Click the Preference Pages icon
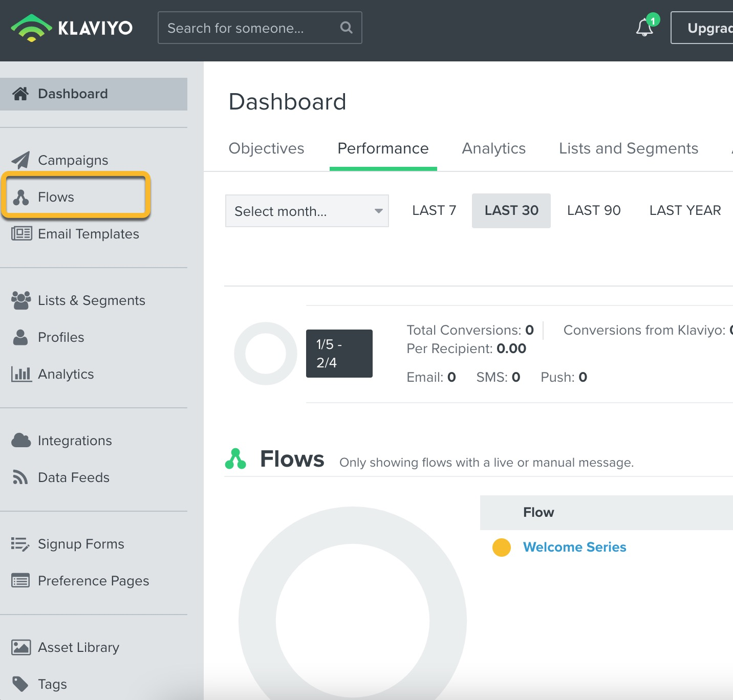This screenshot has width=733, height=700. click(x=20, y=581)
